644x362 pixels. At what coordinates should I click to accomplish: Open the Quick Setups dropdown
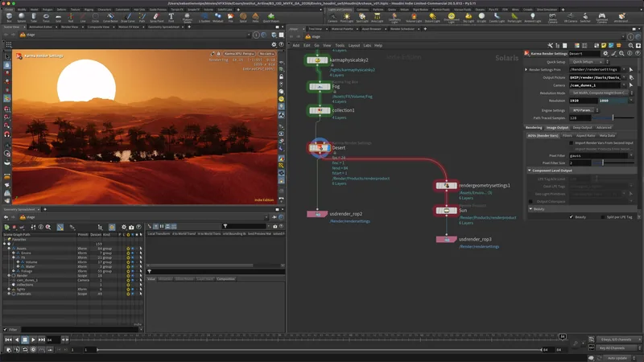pyautogui.click(x=588, y=62)
